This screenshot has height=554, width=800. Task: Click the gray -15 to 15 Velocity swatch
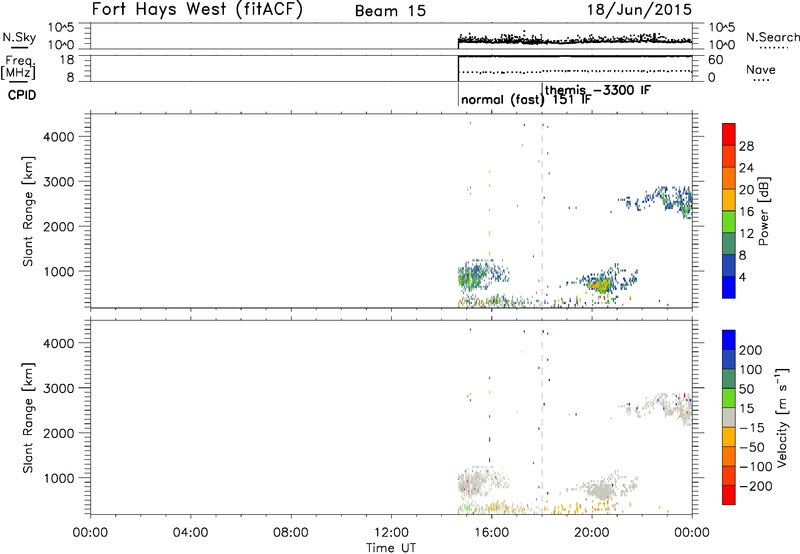[x=729, y=417]
